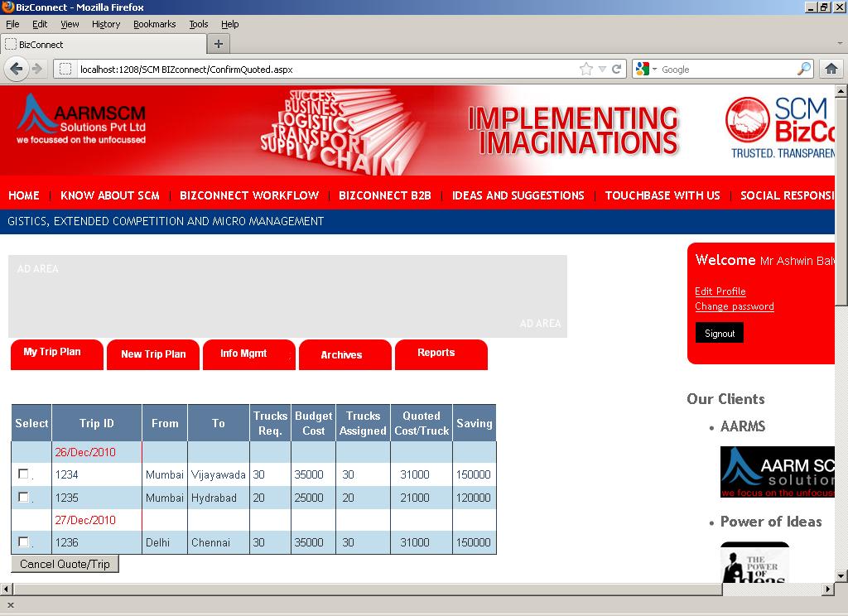Image resolution: width=848 pixels, height=616 pixels.
Task: Tick the checkbox for trip 1235
Action: 23,497
